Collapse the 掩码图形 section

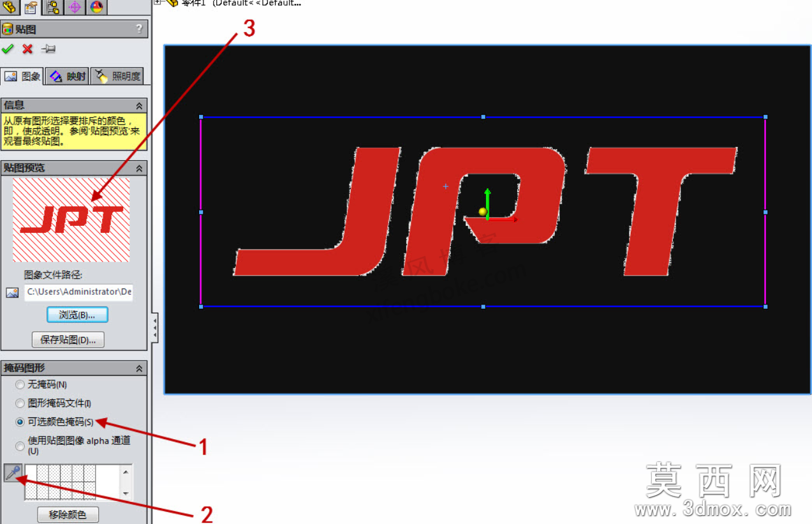tap(139, 368)
